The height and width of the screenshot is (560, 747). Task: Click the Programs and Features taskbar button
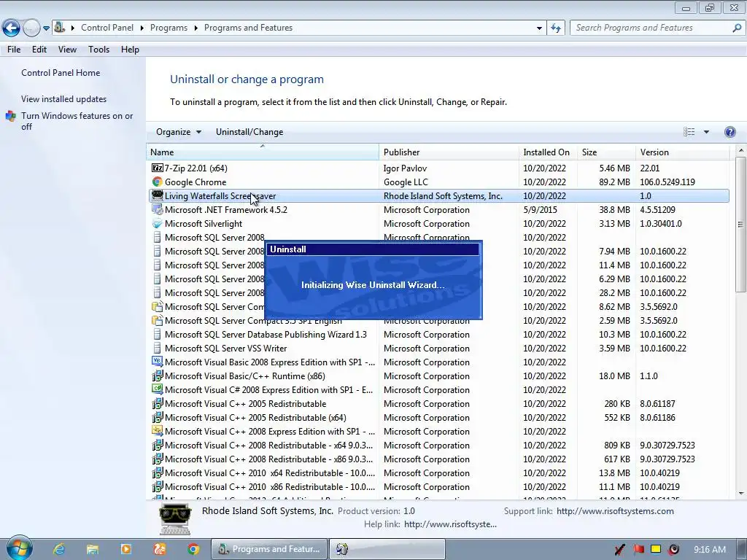coord(270,549)
